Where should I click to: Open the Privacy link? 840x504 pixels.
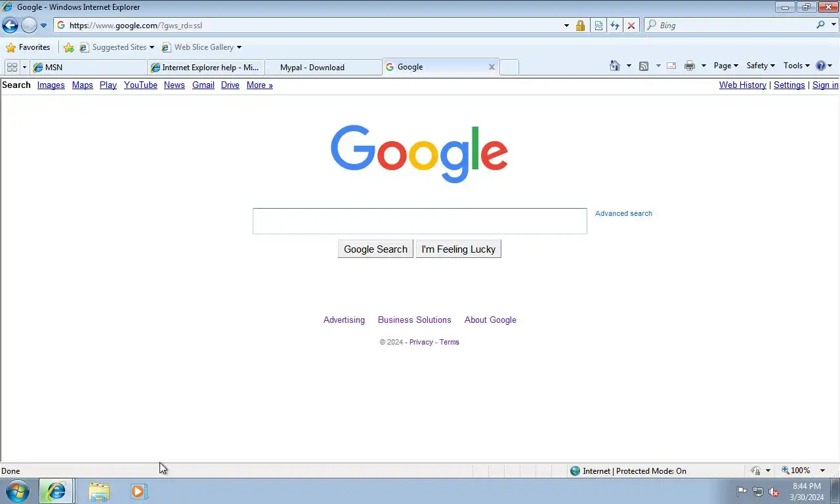[421, 342]
